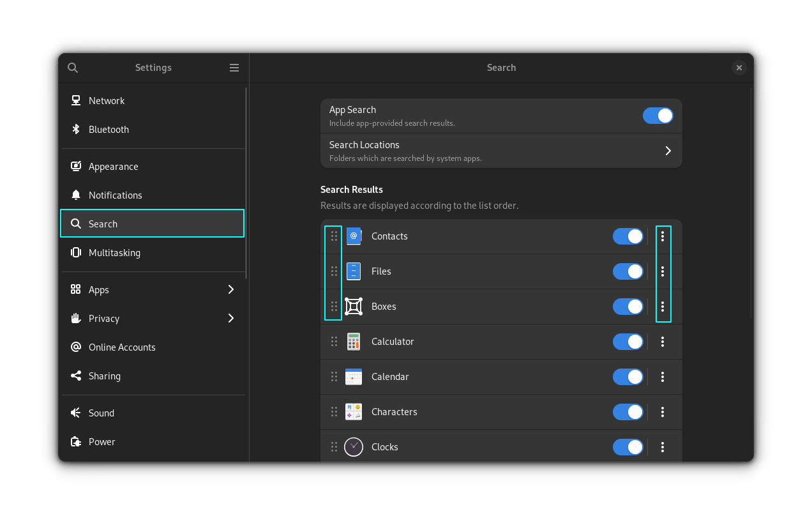Disable Contacts search results toggle
This screenshot has width=812, height=525.
(628, 236)
